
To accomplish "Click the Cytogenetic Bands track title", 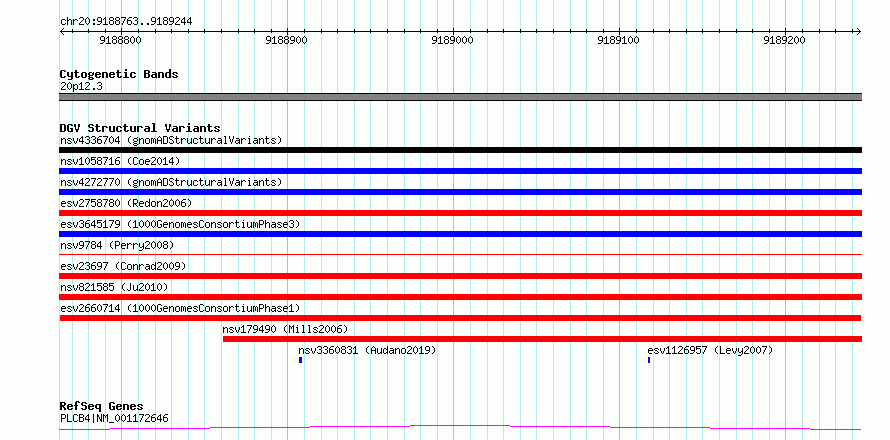I will (x=119, y=74).
